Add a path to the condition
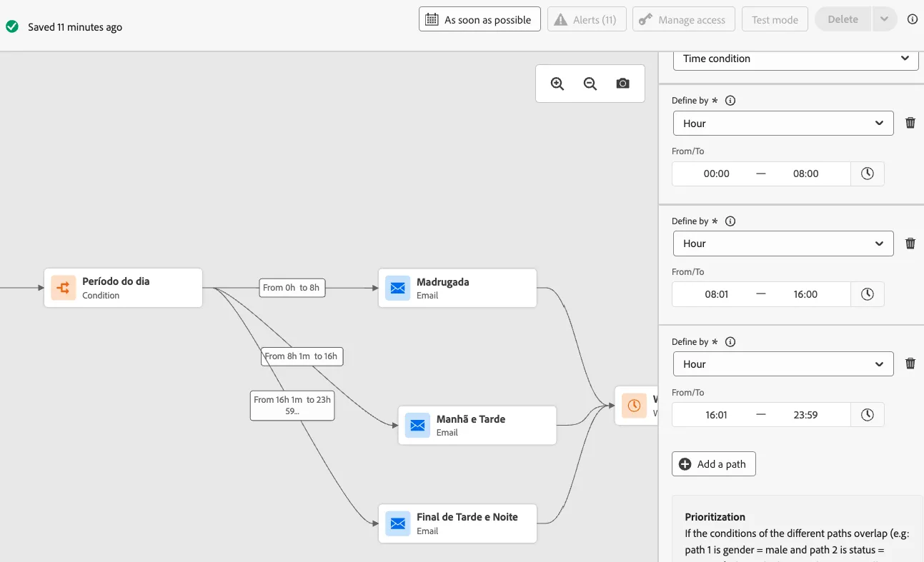Viewport: 924px width, 562px height. [x=714, y=464]
